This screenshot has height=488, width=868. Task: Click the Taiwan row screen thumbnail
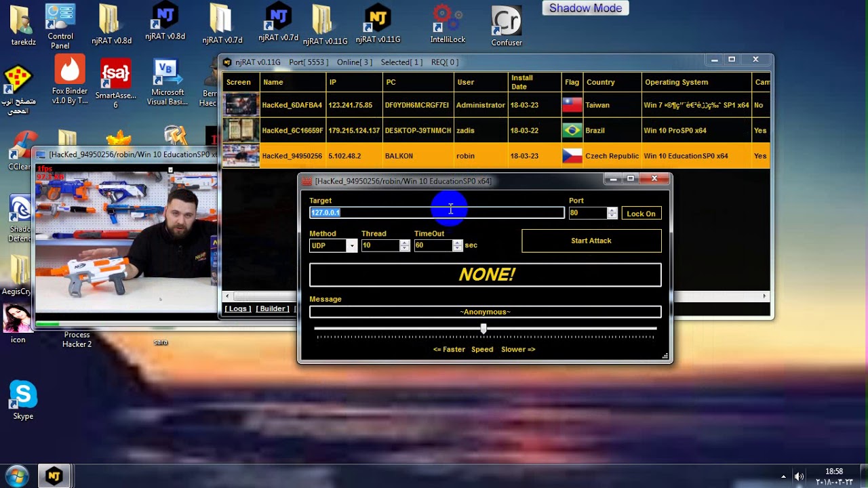click(x=241, y=105)
